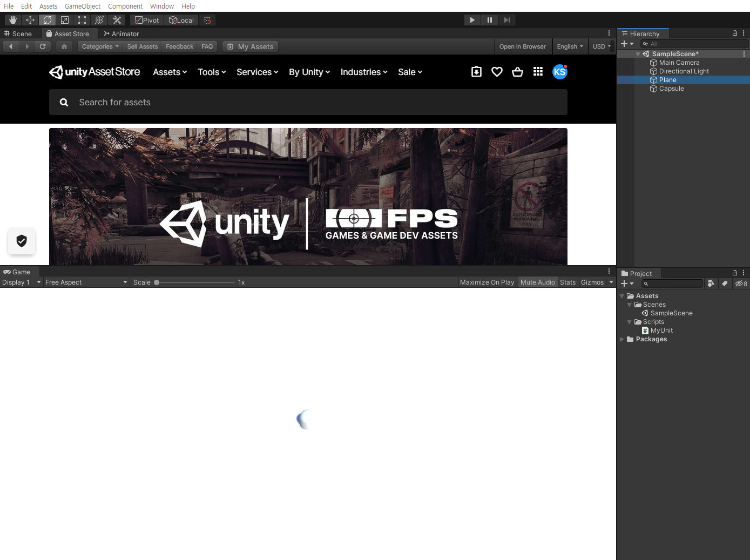Click the privacy shield icon
This screenshot has height=560, width=750.
pyautogui.click(x=22, y=241)
